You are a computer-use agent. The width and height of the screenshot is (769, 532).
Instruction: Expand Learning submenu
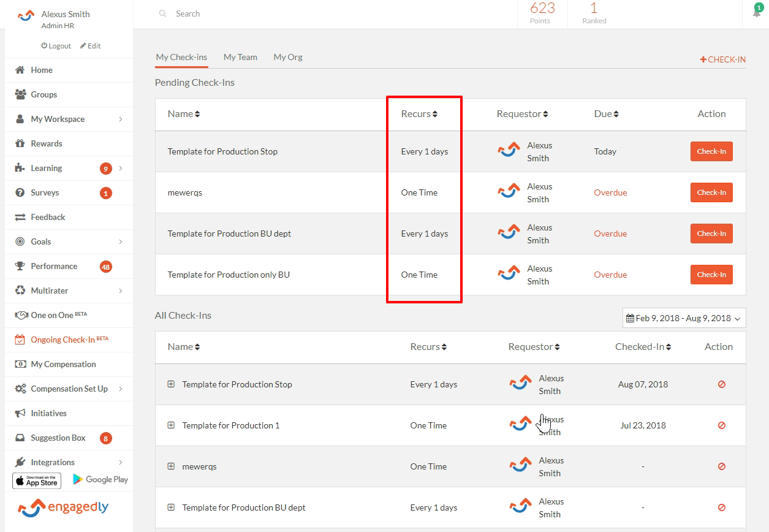pyautogui.click(x=121, y=168)
